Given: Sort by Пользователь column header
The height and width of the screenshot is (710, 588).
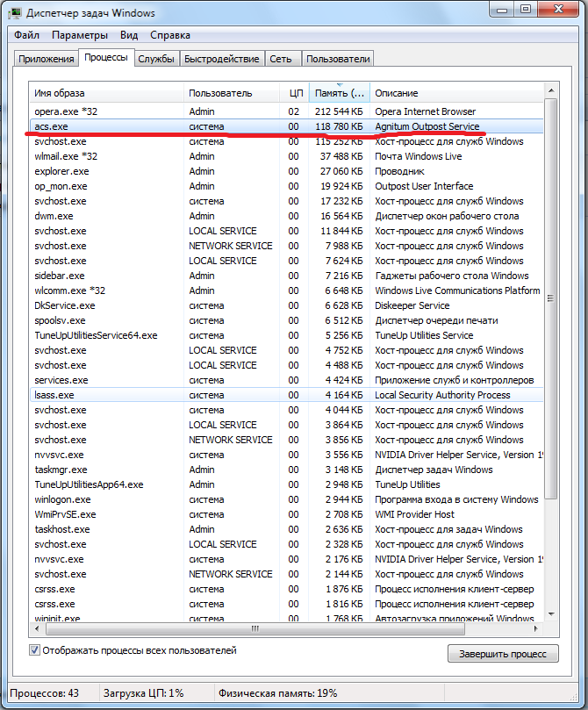Looking at the screenshot, I should (x=232, y=93).
